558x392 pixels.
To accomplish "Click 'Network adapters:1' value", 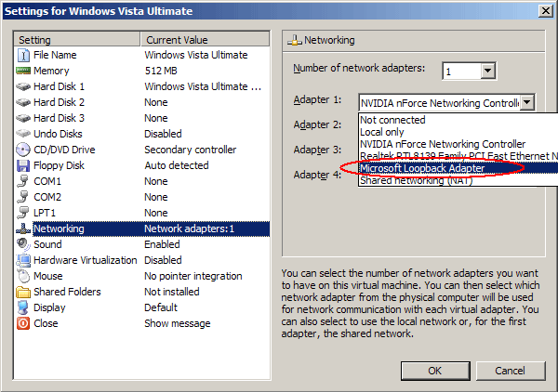I will click(190, 229).
